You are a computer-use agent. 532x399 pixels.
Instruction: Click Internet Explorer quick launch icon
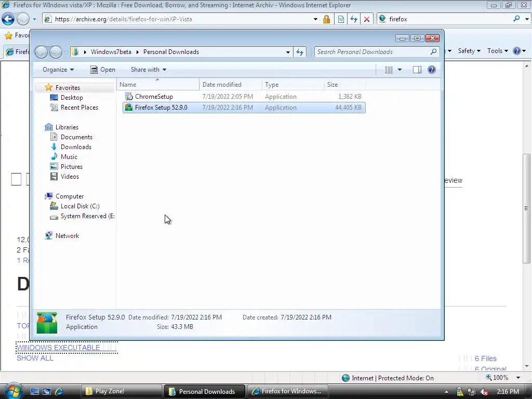click(x=59, y=392)
